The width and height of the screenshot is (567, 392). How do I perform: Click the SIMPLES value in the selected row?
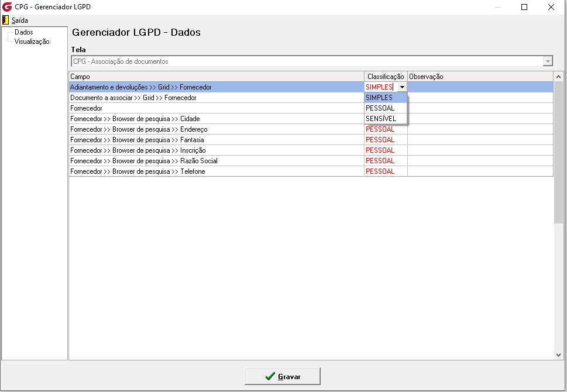379,87
